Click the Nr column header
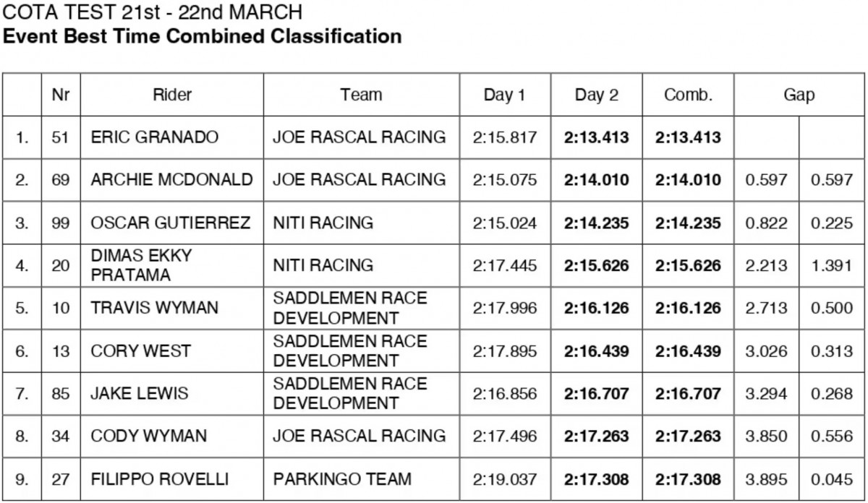Viewport: 868px width, 503px height. [x=60, y=95]
